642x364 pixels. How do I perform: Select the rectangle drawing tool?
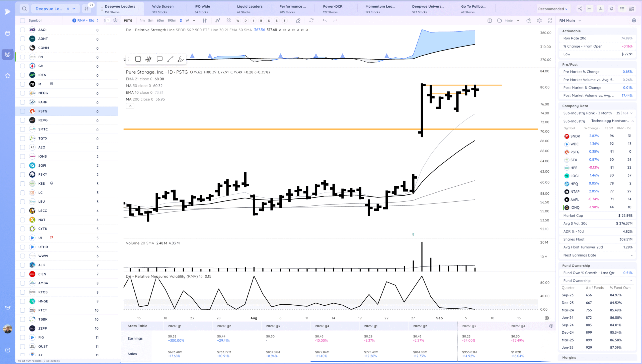click(138, 59)
